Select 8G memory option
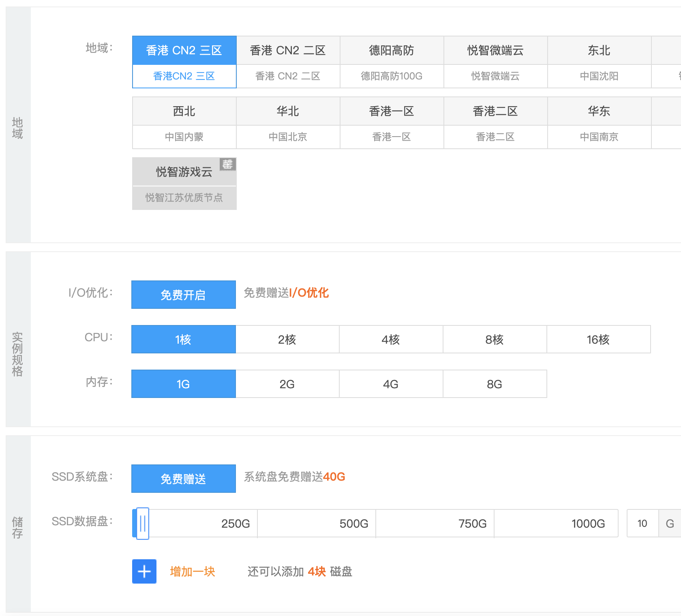 click(495, 384)
